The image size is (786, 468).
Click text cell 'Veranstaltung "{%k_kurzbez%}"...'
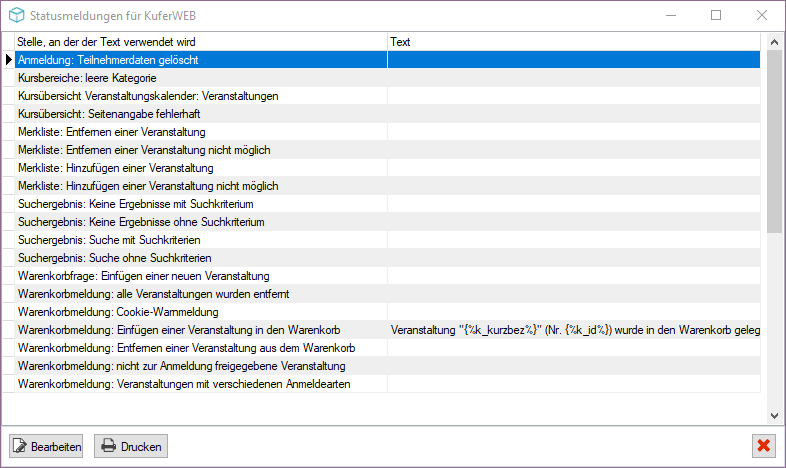(x=574, y=330)
